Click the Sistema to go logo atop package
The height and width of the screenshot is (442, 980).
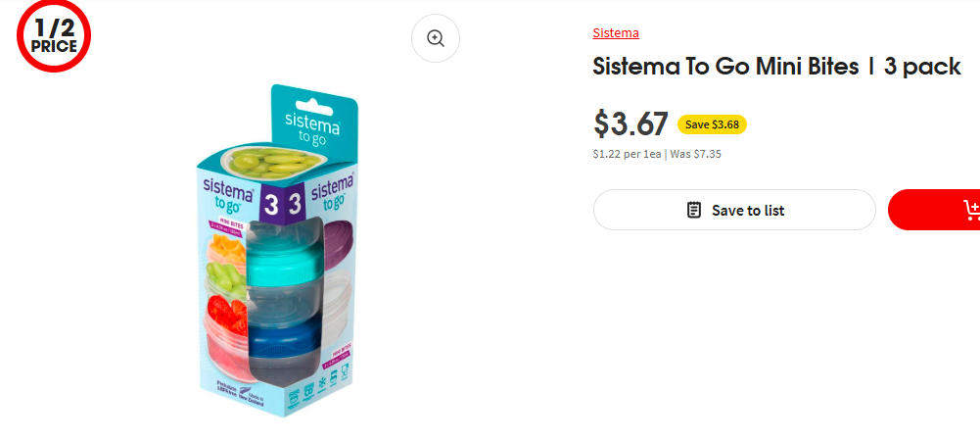(312, 127)
